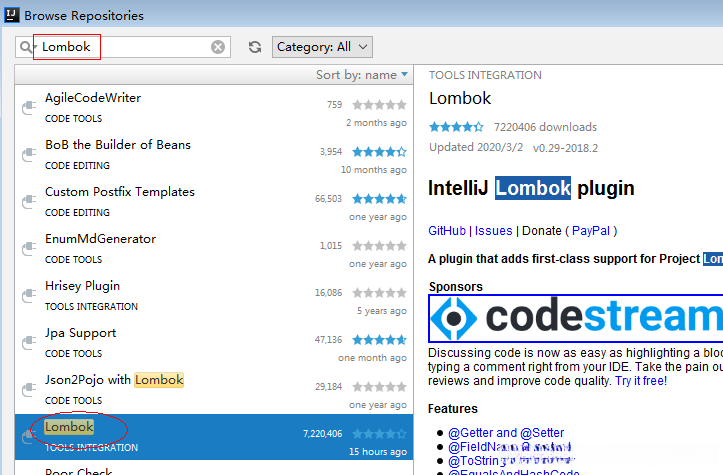Screen dimensions: 723x475
Task: Click Jpa Support's star rating
Action: [379, 340]
